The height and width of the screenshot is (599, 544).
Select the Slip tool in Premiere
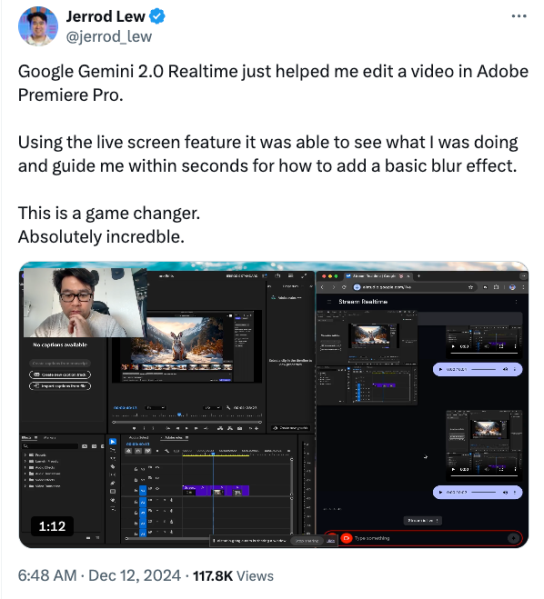[x=113, y=475]
